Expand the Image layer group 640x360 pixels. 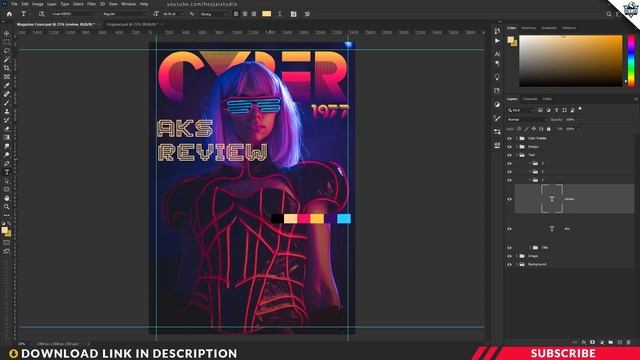coord(517,256)
